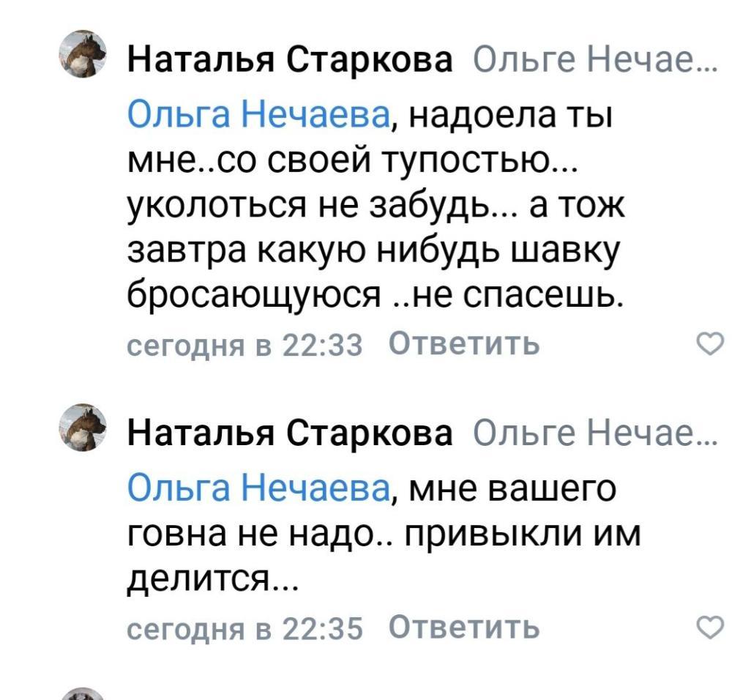732x700 pixels.
Task: Tap the partially visible avatar at the bottom
Action: (83, 692)
